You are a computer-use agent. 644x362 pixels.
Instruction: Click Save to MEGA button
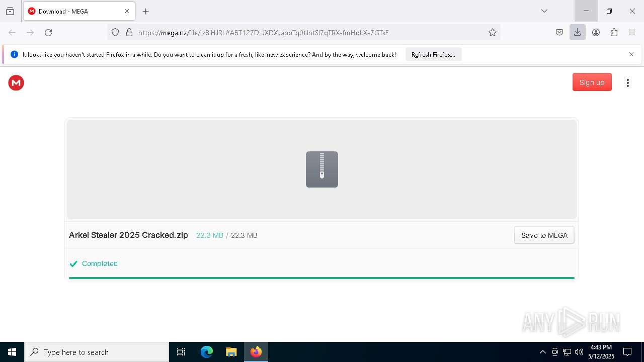tap(544, 235)
